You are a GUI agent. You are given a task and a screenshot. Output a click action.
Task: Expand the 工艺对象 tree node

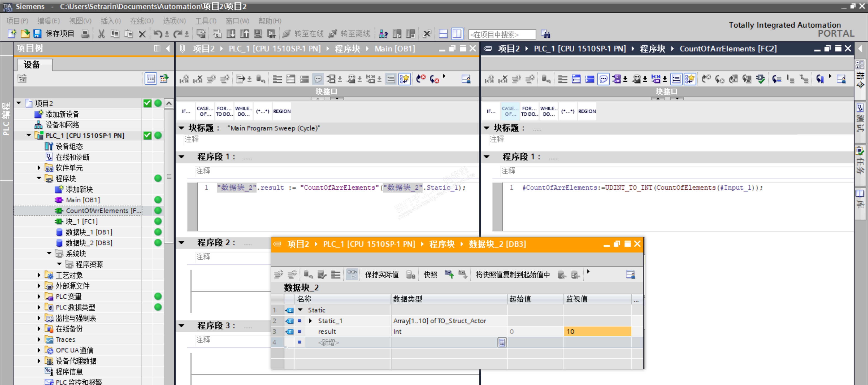tap(39, 275)
